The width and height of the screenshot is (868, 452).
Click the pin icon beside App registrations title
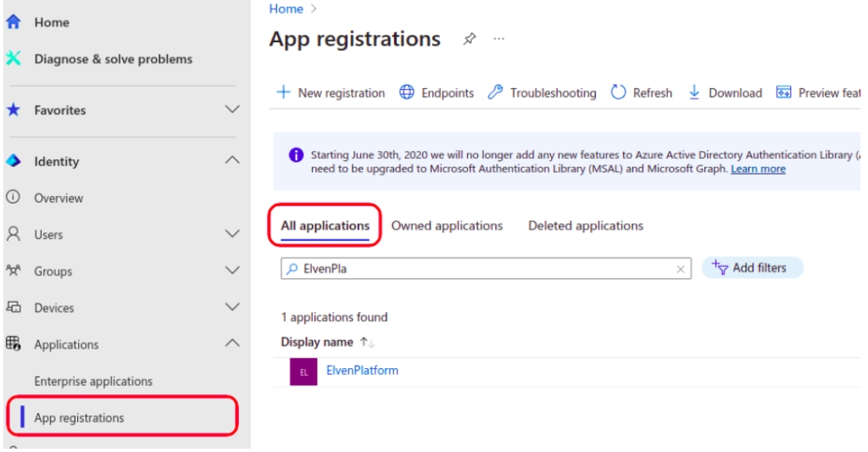point(469,39)
